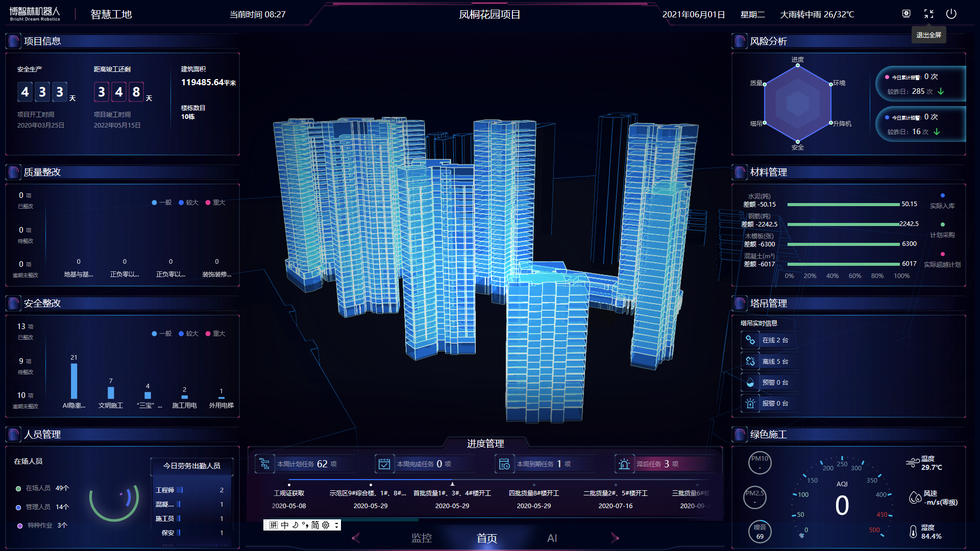Switch to the 监控 tab

point(422,538)
